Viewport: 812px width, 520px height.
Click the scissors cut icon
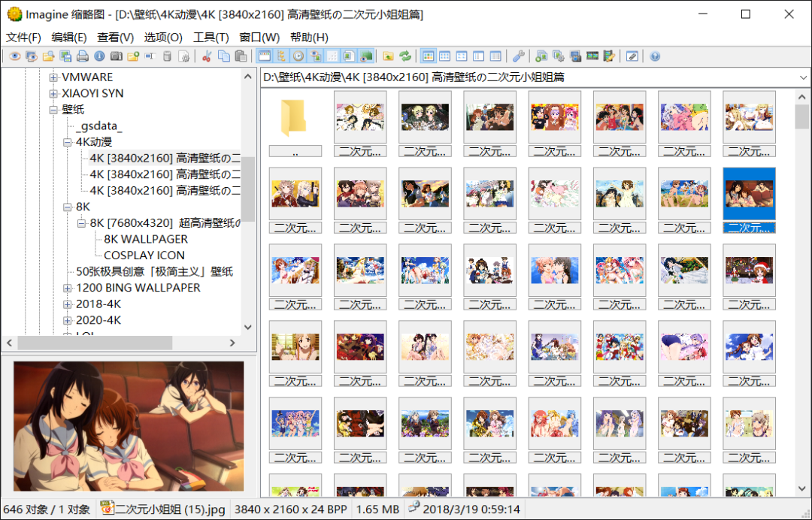point(207,56)
